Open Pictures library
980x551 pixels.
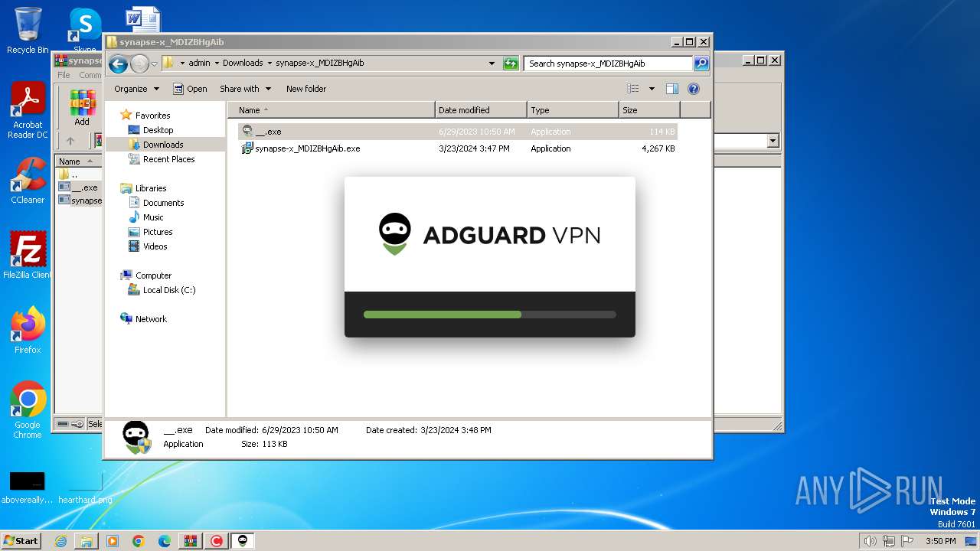(x=158, y=232)
